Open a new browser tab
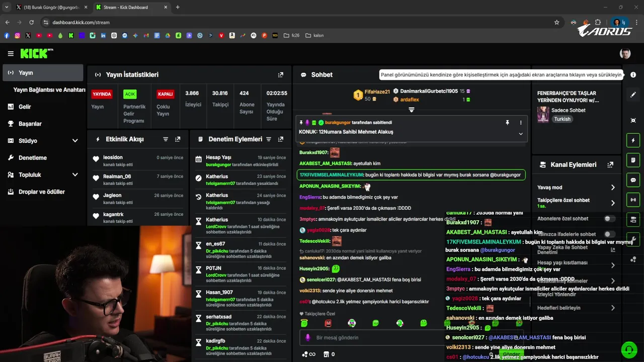The image size is (644, 362). click(178, 7)
